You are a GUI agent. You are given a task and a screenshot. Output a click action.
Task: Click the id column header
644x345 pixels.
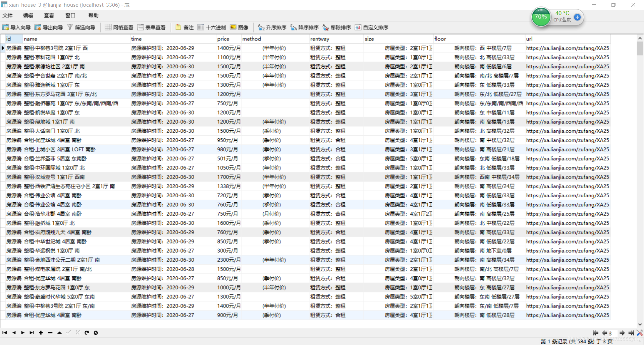point(14,39)
